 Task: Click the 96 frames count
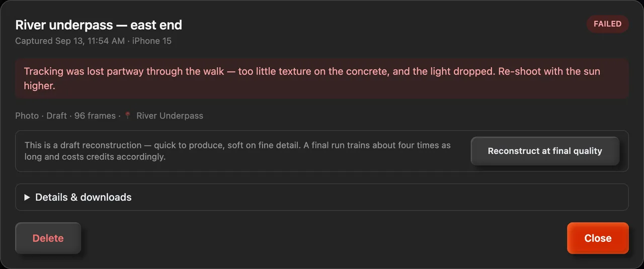tap(95, 115)
